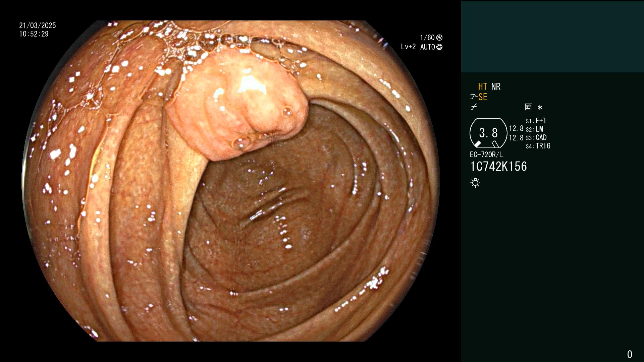Click the 1/60 shutter speed value

[x=427, y=38]
